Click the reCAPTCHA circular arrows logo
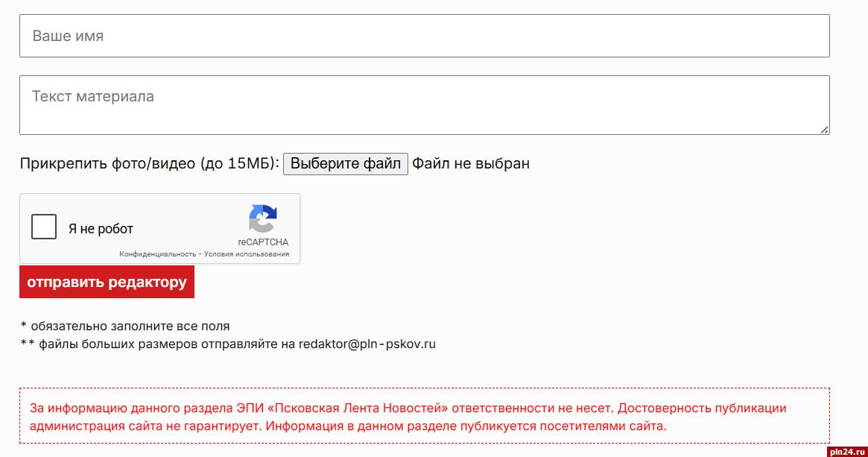 click(262, 219)
